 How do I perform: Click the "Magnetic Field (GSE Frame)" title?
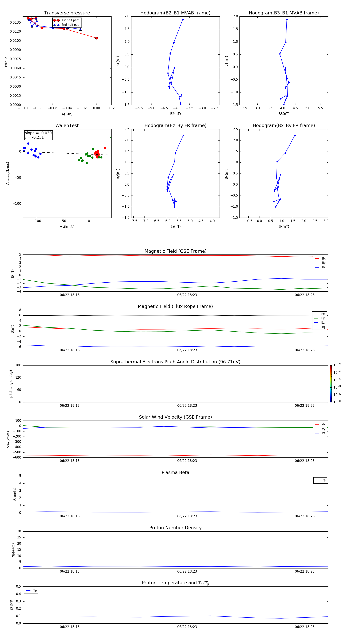click(x=175, y=251)
